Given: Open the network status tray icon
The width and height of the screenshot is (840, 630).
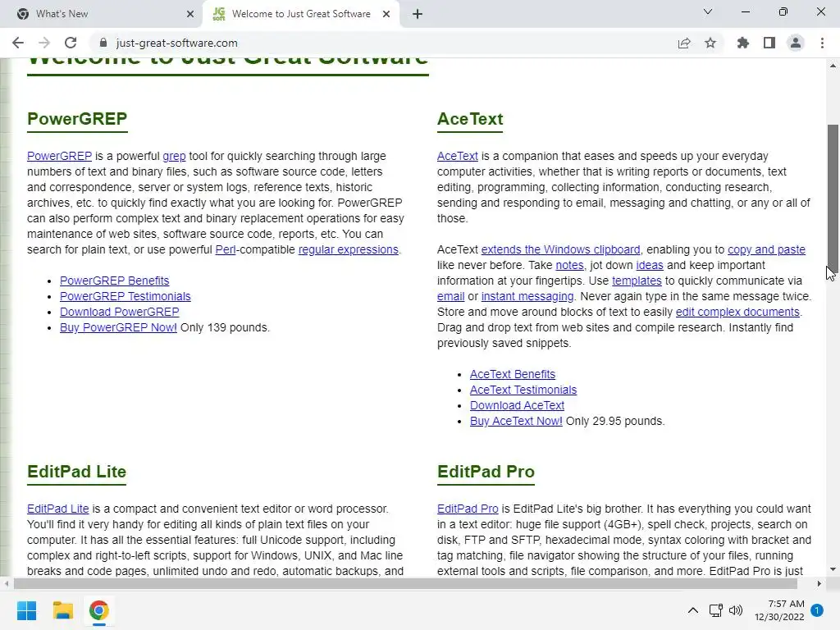Looking at the screenshot, I should pyautogui.click(x=715, y=610).
